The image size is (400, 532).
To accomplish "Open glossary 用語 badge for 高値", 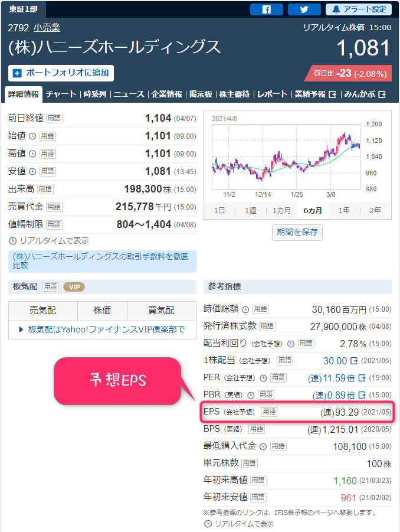I will click(47, 154).
